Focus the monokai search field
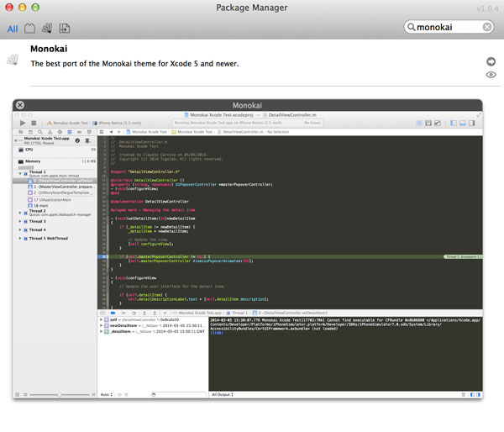Image resolution: width=504 pixels, height=432 pixels. click(x=449, y=27)
